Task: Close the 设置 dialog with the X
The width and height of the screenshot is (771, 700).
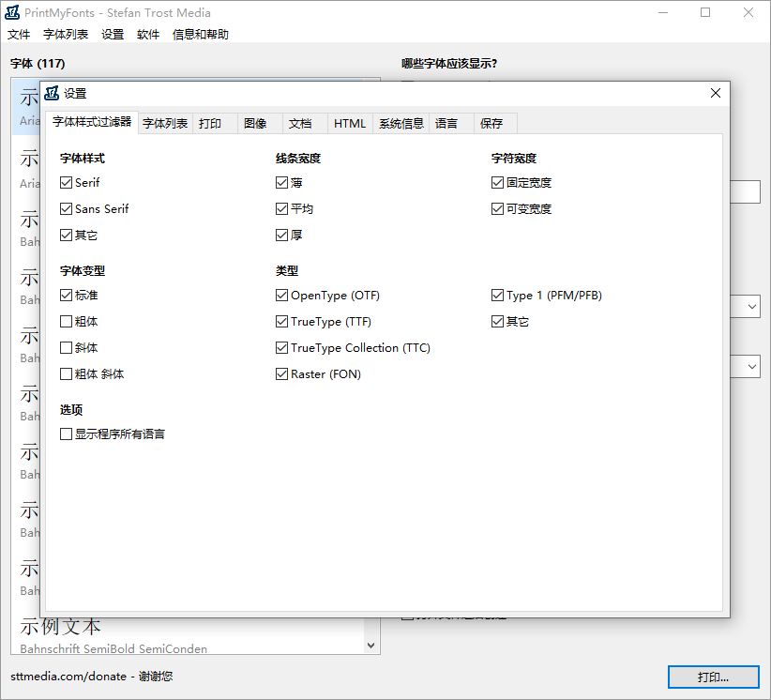Action: [716, 93]
